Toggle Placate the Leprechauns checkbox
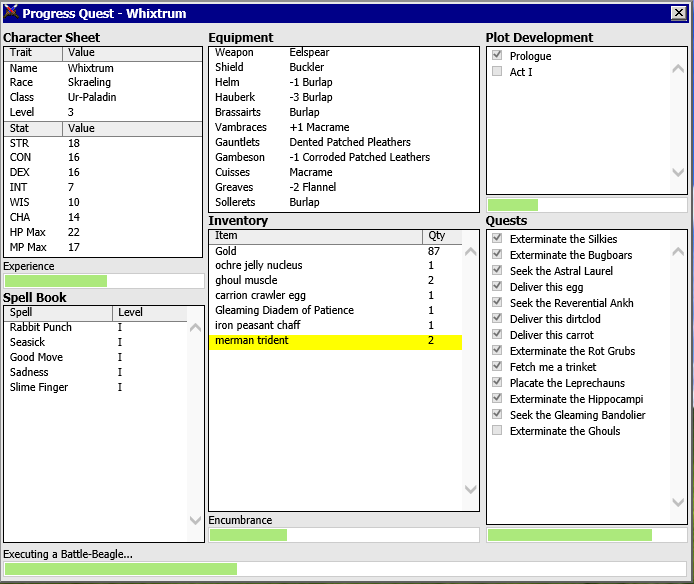This screenshot has height=584, width=694. coord(497,382)
